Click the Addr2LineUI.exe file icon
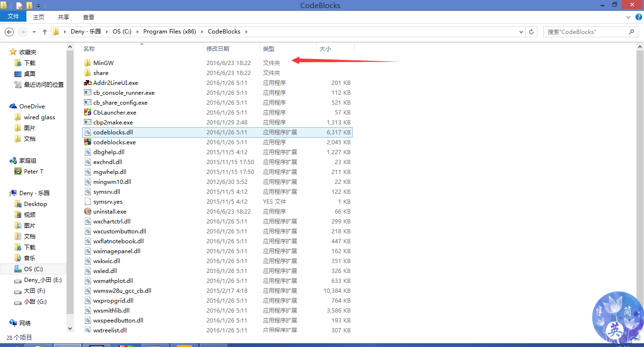The width and height of the screenshot is (644, 347). tap(87, 83)
